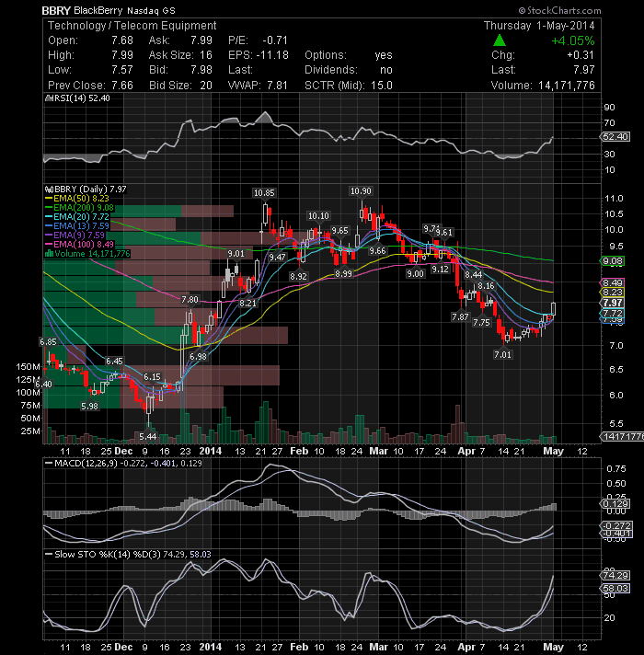Click the 5.98 low price annotation
The width and height of the screenshot is (644, 655).
click(x=89, y=406)
